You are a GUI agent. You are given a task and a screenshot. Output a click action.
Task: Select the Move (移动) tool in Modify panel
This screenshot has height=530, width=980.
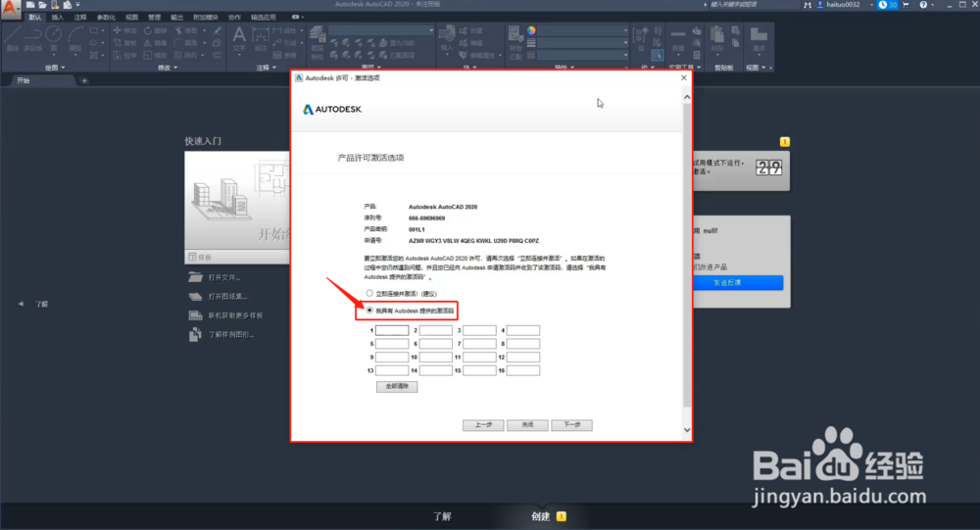tap(125, 30)
